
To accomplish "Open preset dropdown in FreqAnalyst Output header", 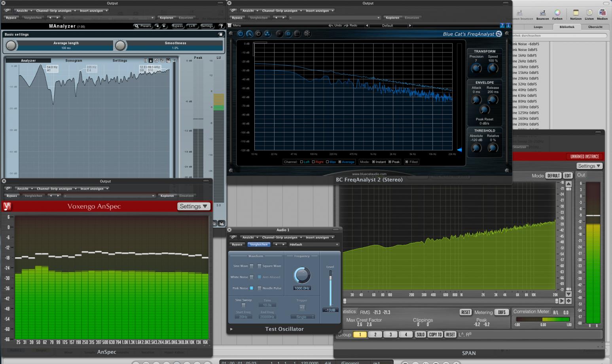I will 334,17.
